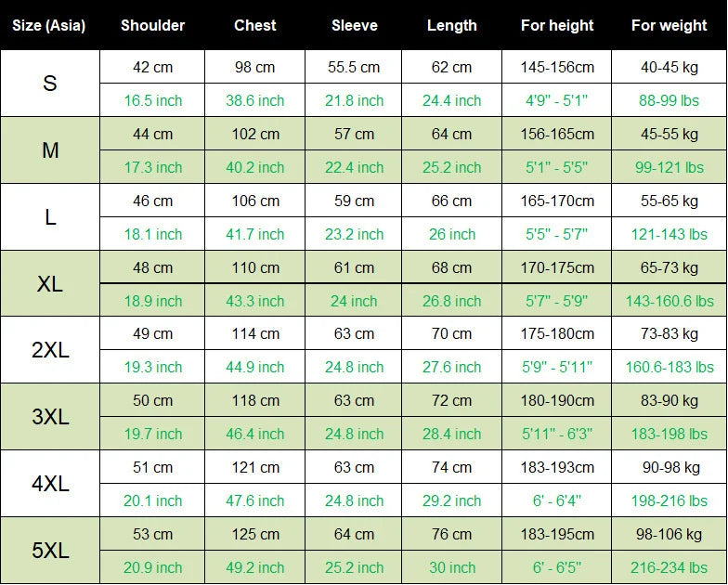Image resolution: width=728 pixels, height=585 pixels.
Task: Click the 22.4 inch sleeve cell
Action: click(354, 167)
